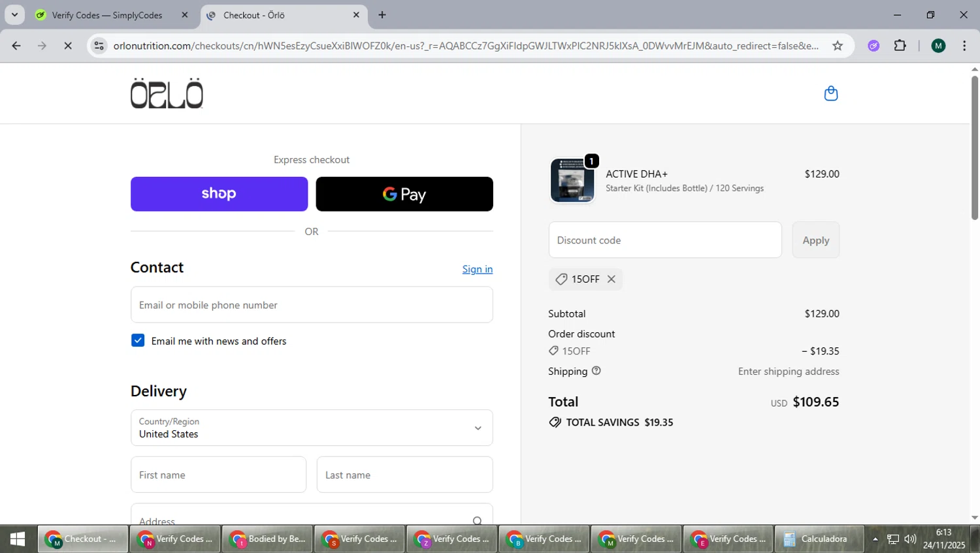Viewport: 980px width, 553px height.
Task: Show hidden system tray icons
Action: [x=875, y=539]
